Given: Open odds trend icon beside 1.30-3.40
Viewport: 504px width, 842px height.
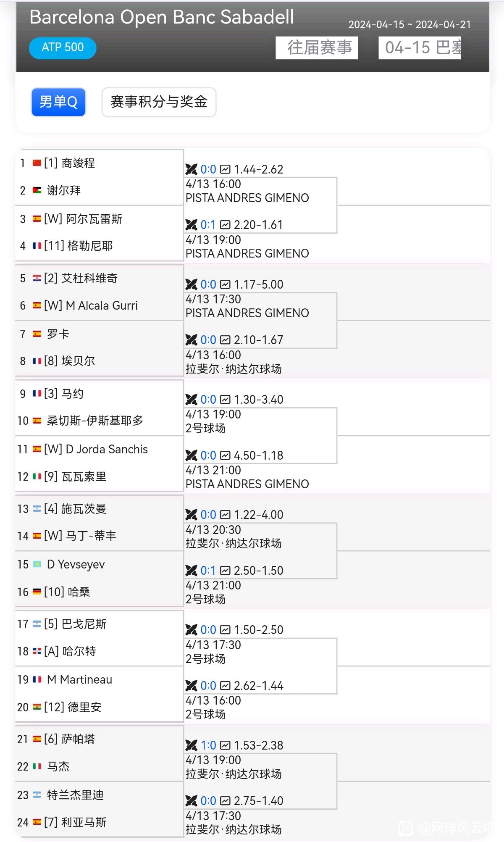Looking at the screenshot, I should click(x=226, y=400).
